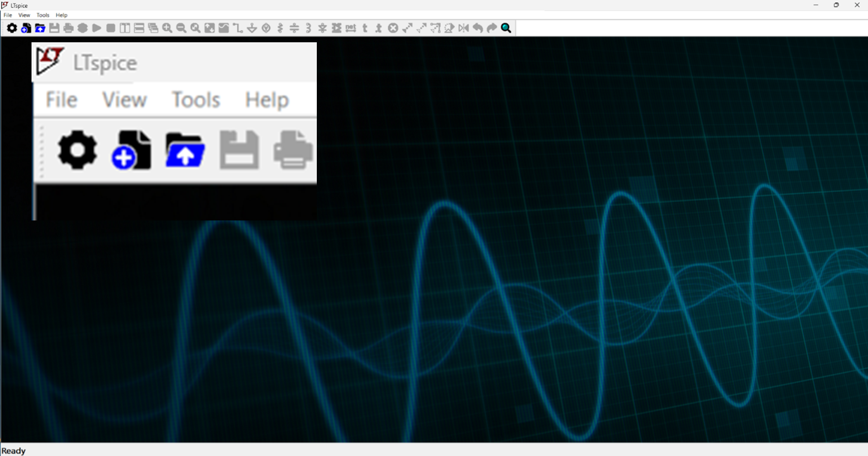Select the Capacitor component icon
Image resolution: width=868 pixels, height=456 pixels.
(x=294, y=28)
